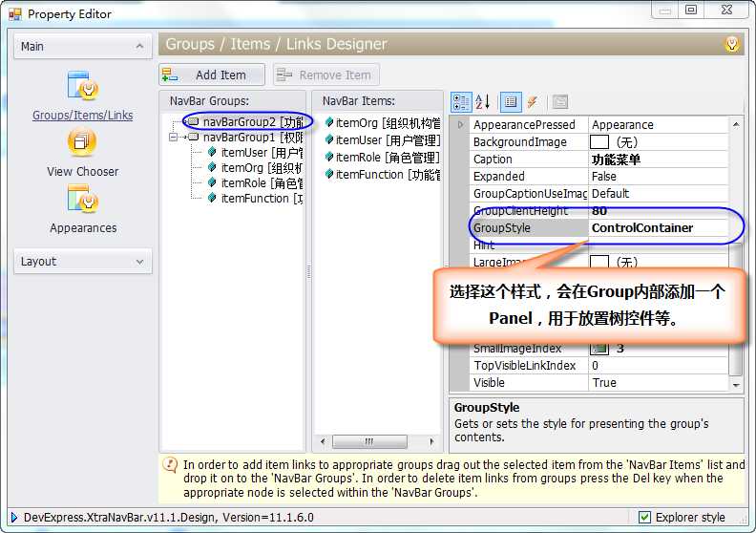Viewport: 756px width, 533px height.
Task: Click the LargeImage swatch box
Action: (599, 261)
